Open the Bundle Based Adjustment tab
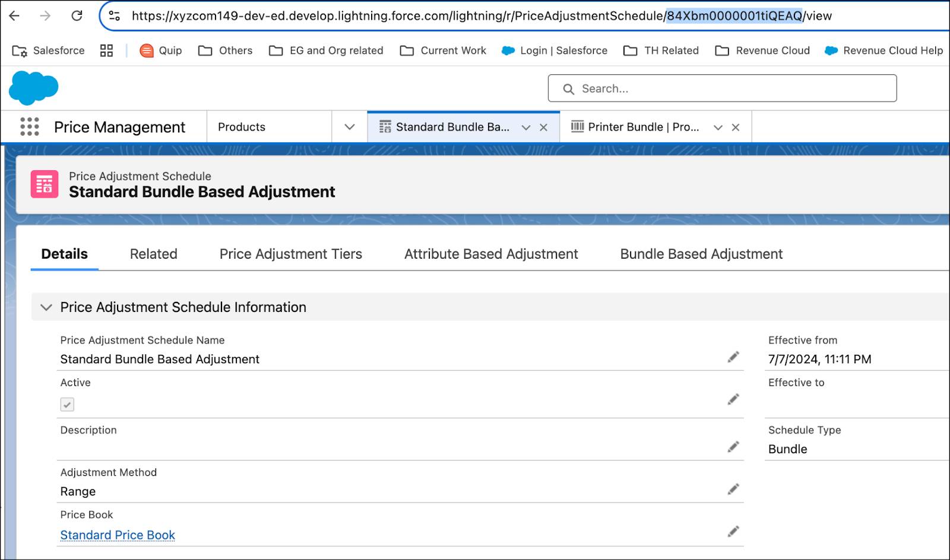This screenshot has height=560, width=950. pyautogui.click(x=701, y=254)
